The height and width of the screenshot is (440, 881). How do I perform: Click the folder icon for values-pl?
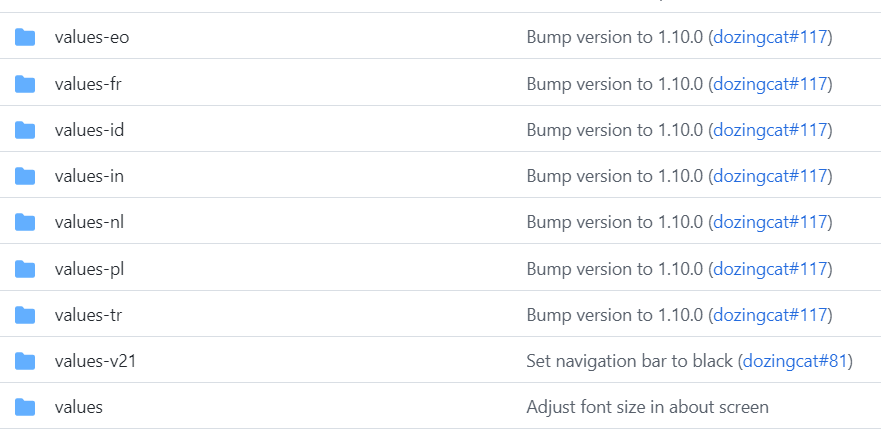pyautogui.click(x=25, y=269)
